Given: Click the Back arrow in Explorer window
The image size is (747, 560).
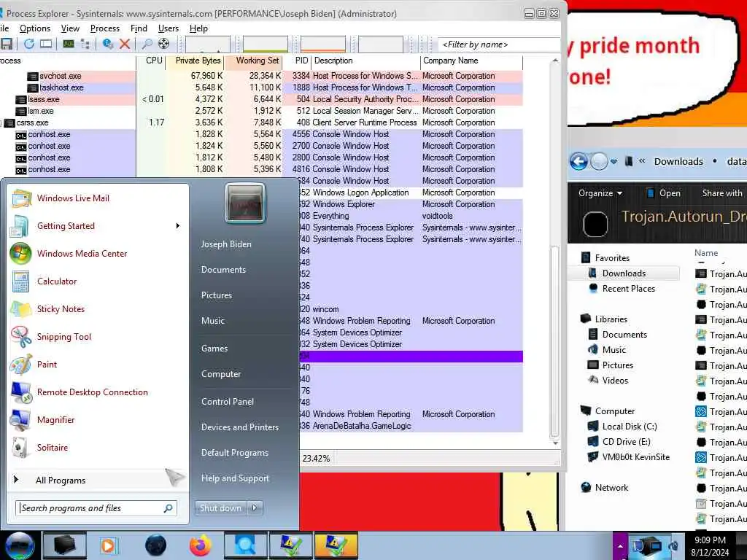Looking at the screenshot, I should pyautogui.click(x=578, y=162).
